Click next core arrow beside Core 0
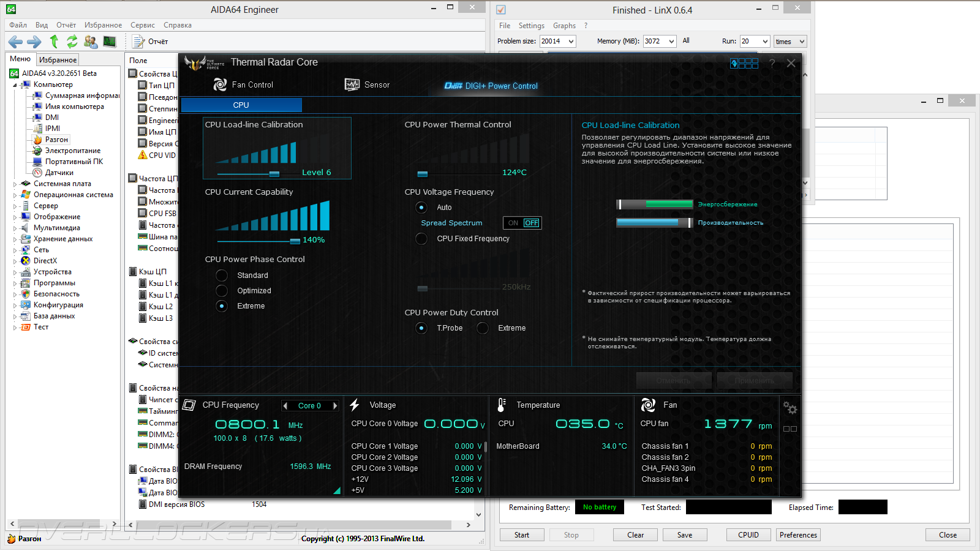980x551 pixels. coord(335,406)
